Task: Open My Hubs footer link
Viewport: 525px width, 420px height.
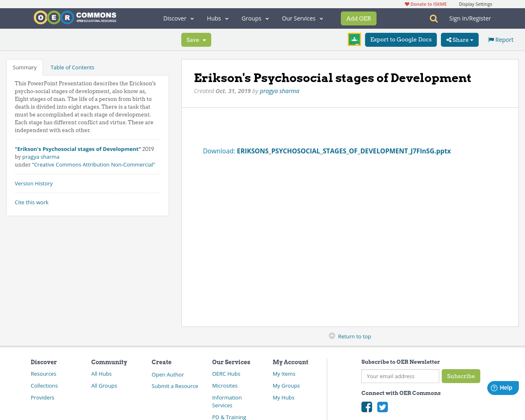Action: point(283,397)
